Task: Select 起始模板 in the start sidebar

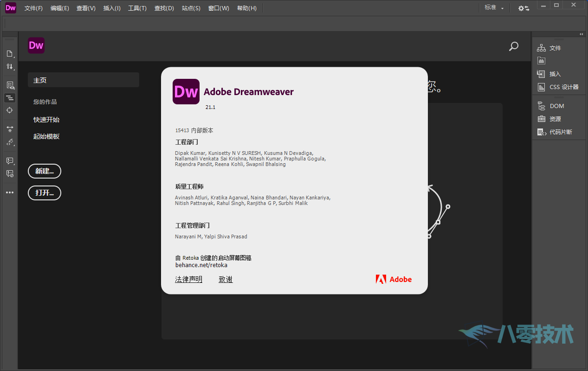Action: [x=46, y=136]
